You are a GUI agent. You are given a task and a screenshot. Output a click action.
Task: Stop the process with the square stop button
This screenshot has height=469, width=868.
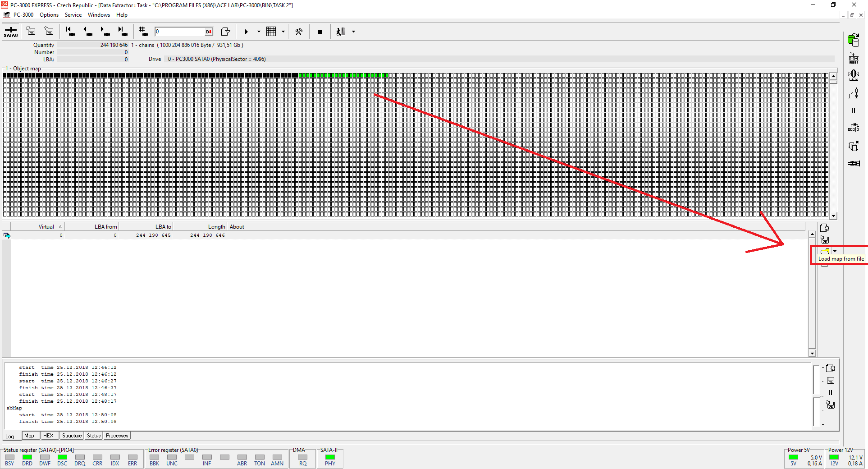(x=320, y=32)
